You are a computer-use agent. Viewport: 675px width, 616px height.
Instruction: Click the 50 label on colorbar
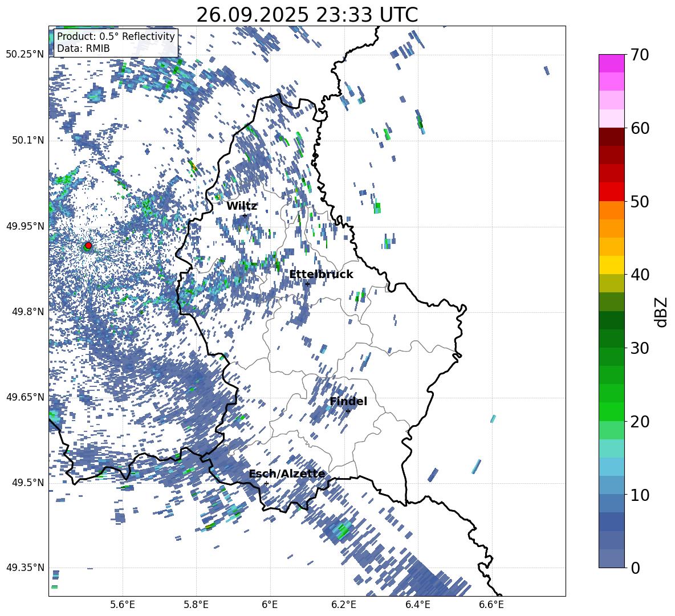[639, 201]
